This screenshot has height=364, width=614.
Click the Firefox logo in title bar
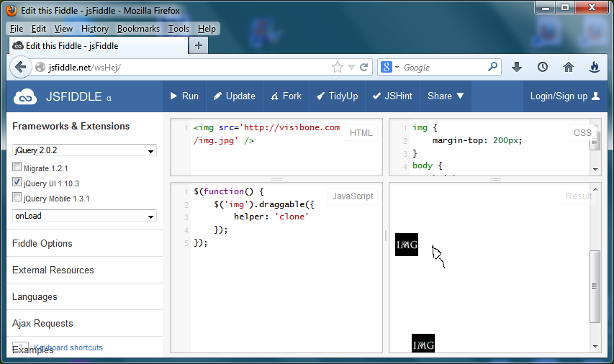pyautogui.click(x=12, y=11)
